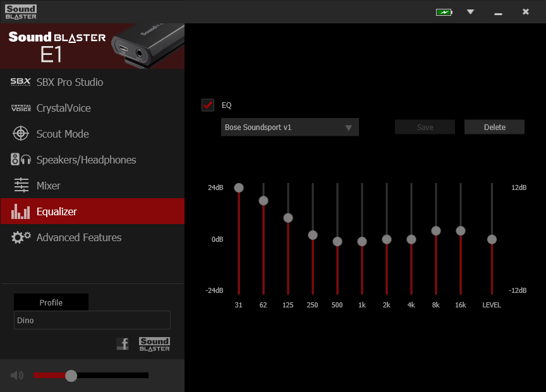Mute audio with the speaker icon
Viewport: 546px width, 392px height.
[16, 376]
